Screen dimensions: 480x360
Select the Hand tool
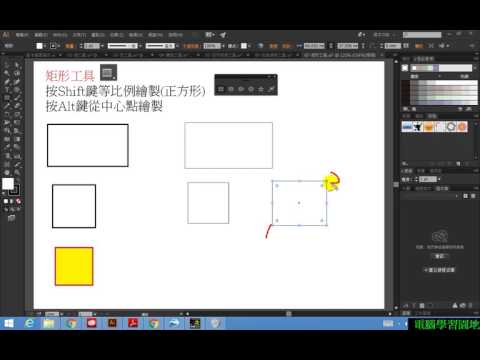[x=7, y=173]
